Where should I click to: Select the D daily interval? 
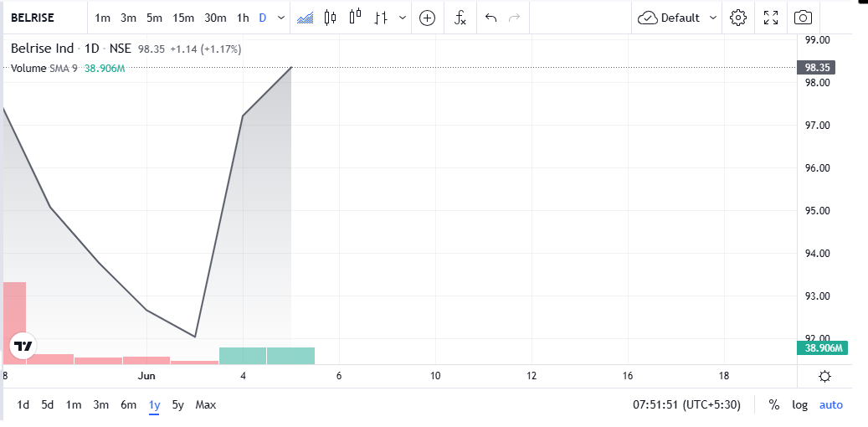[262, 18]
